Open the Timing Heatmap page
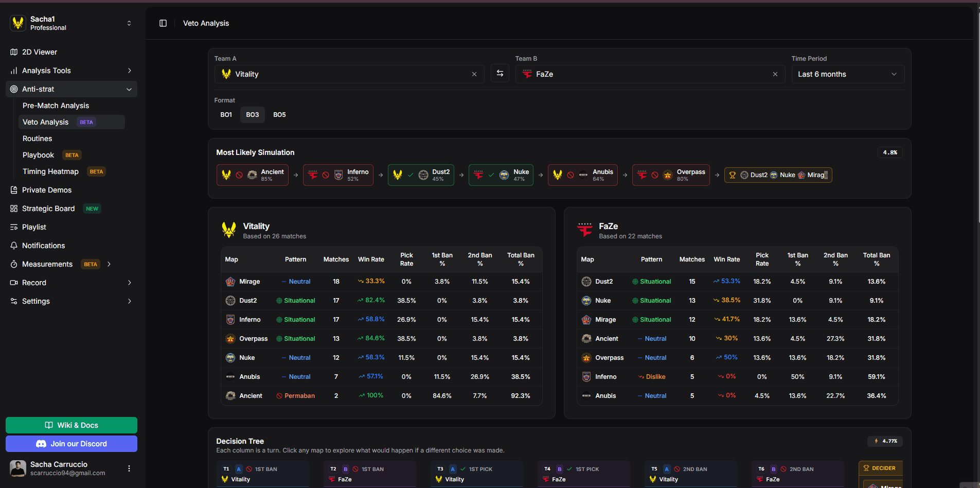 tap(50, 171)
